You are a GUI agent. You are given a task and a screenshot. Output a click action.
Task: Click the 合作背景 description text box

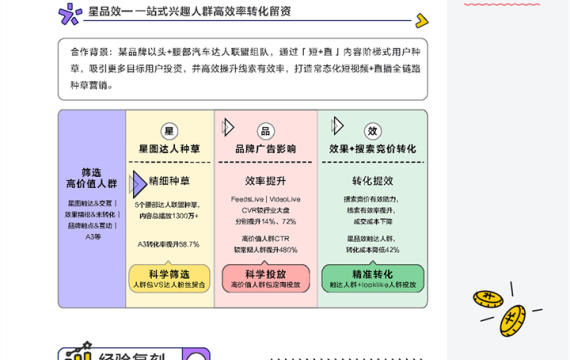pos(243,69)
